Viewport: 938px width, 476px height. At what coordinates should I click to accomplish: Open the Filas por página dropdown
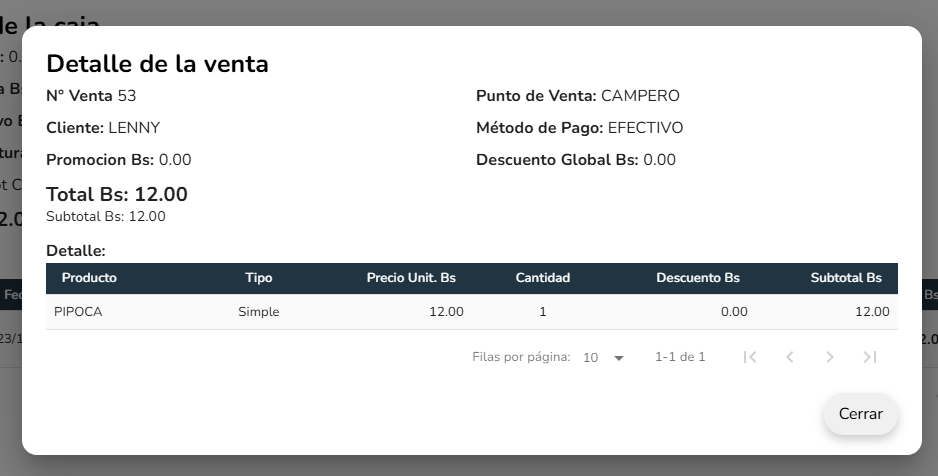(x=604, y=357)
